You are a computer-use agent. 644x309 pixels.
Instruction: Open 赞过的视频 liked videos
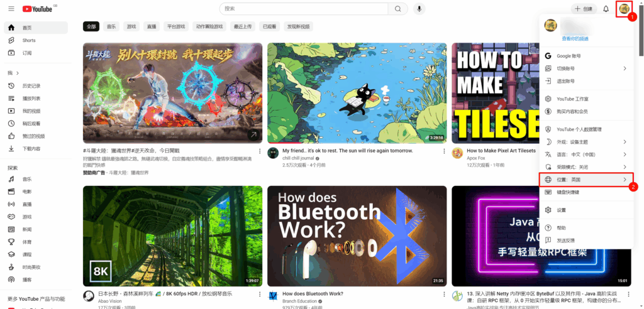click(x=36, y=136)
